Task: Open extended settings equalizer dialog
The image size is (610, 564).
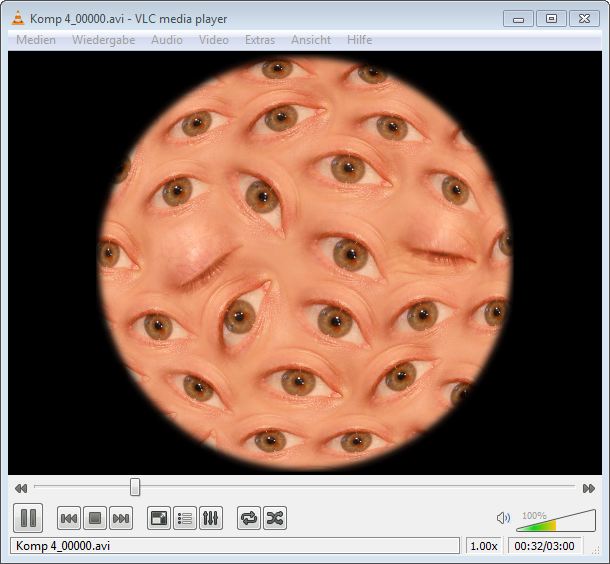Action: pos(211,518)
